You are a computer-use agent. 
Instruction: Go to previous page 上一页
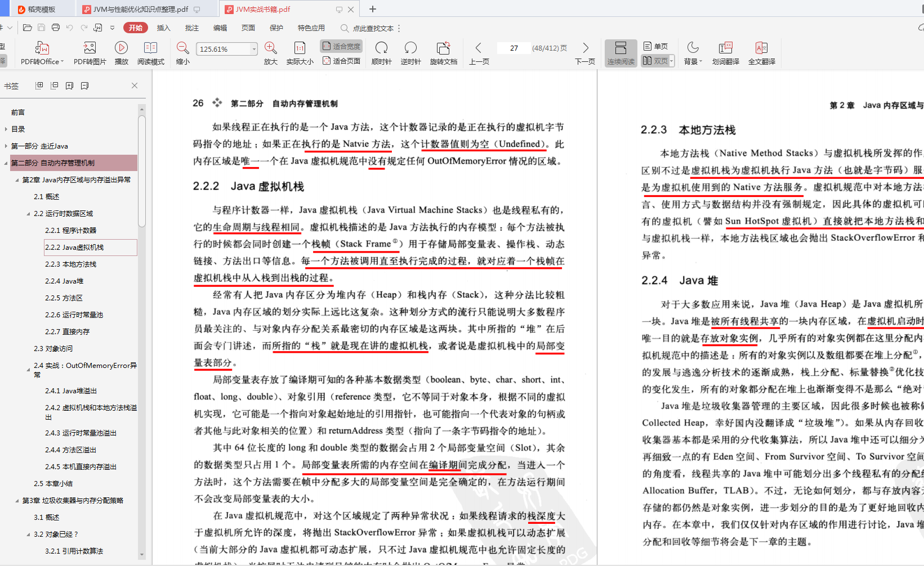pyautogui.click(x=479, y=53)
